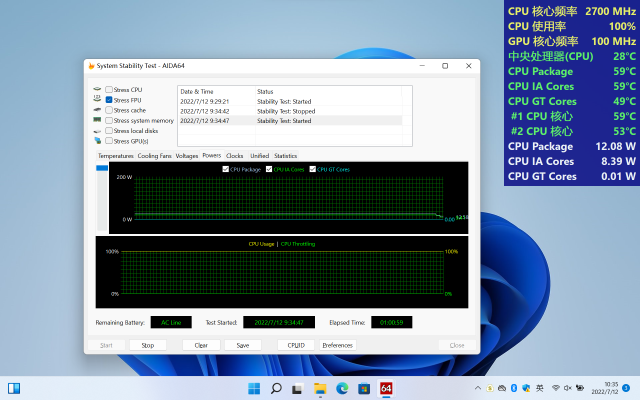Switch to the Clocks tab
Viewport: 640px width, 400px height.
pyautogui.click(x=235, y=156)
